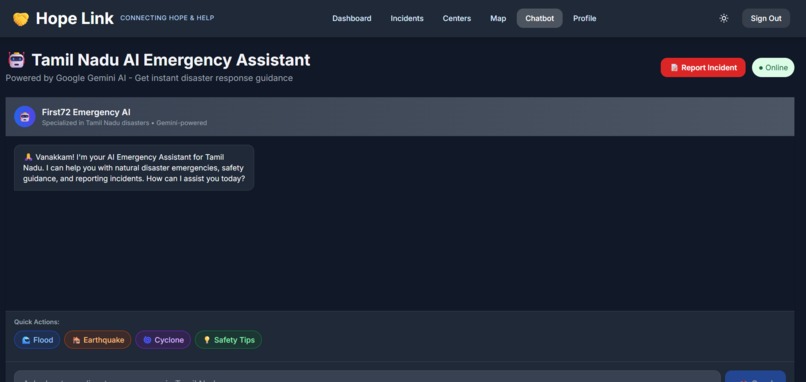This screenshot has height=382, width=806.
Task: Click the red Report Incident button
Action: 703,67
